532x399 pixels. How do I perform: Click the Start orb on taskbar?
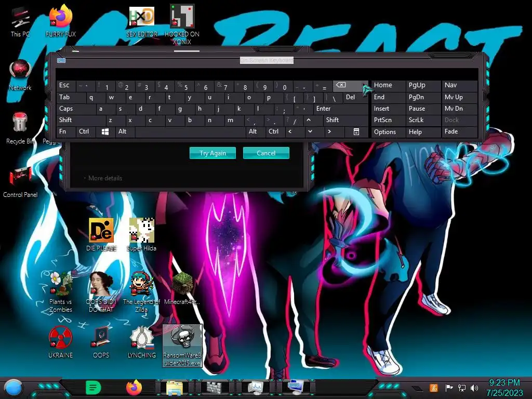[14, 388]
